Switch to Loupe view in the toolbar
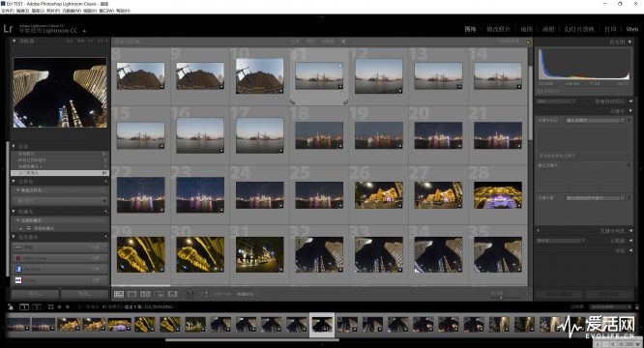Image resolution: width=644 pixels, height=348 pixels. 132,294
